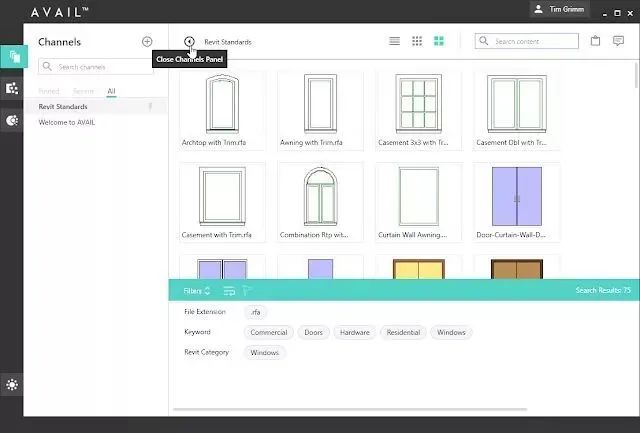Open settings gear in left sidebar

tap(12, 384)
